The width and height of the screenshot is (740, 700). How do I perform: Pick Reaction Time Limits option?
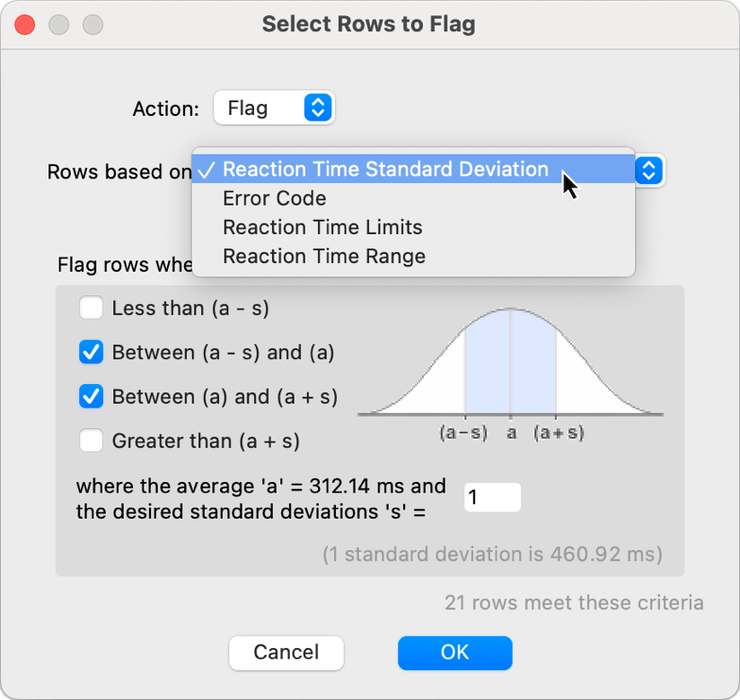[322, 227]
